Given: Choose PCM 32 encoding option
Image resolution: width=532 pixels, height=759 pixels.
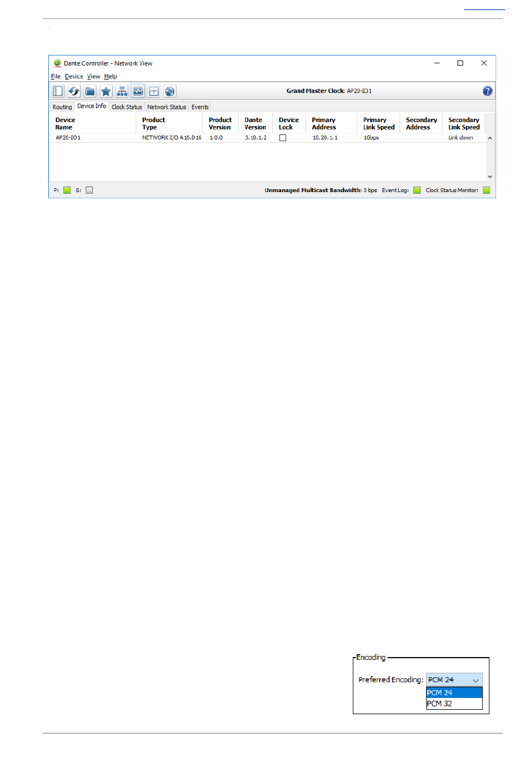Looking at the screenshot, I should pyautogui.click(x=454, y=704).
